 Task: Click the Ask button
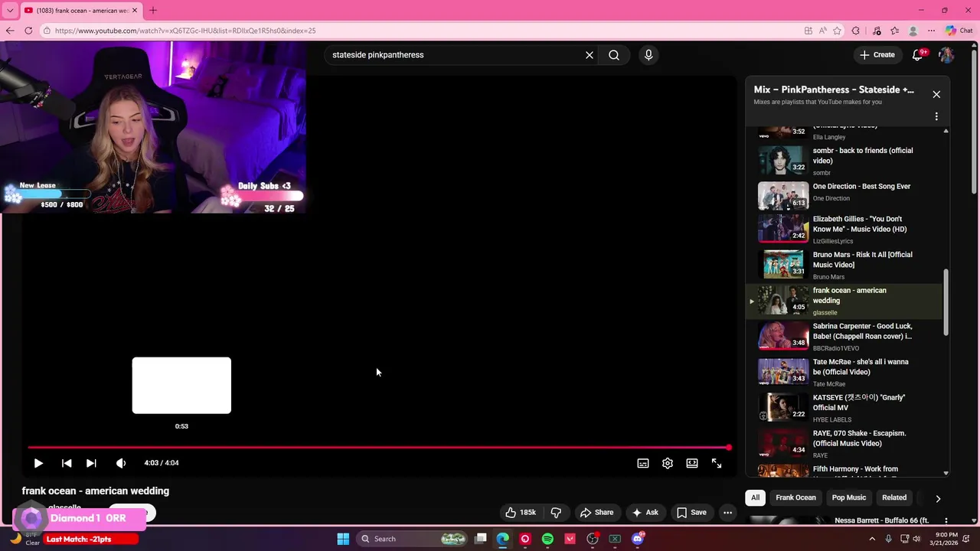(x=644, y=513)
